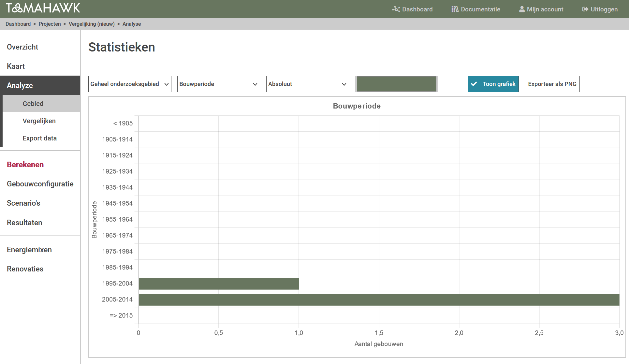Screen dimensions: 629x364
Task: Open Energiemixen in sidebar
Action: (29, 250)
